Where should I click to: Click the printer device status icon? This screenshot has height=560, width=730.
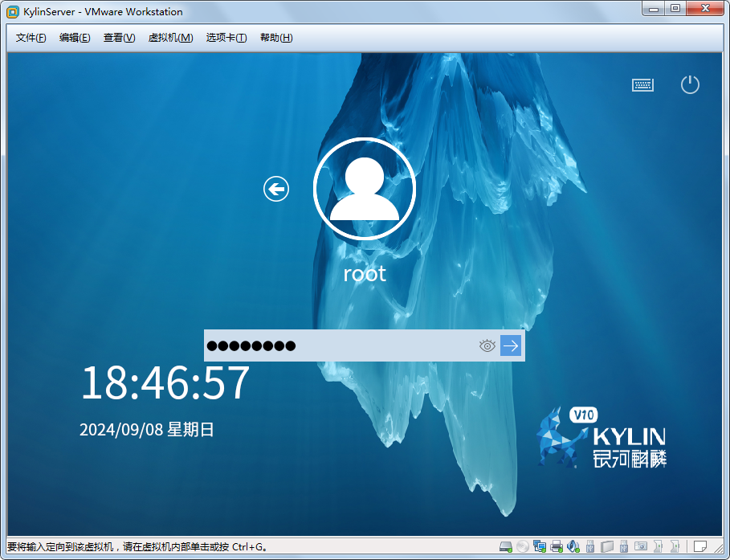557,547
